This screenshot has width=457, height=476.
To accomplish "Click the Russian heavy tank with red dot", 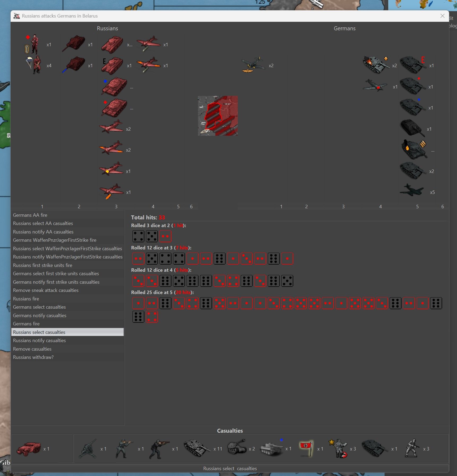I will pyautogui.click(x=114, y=108).
